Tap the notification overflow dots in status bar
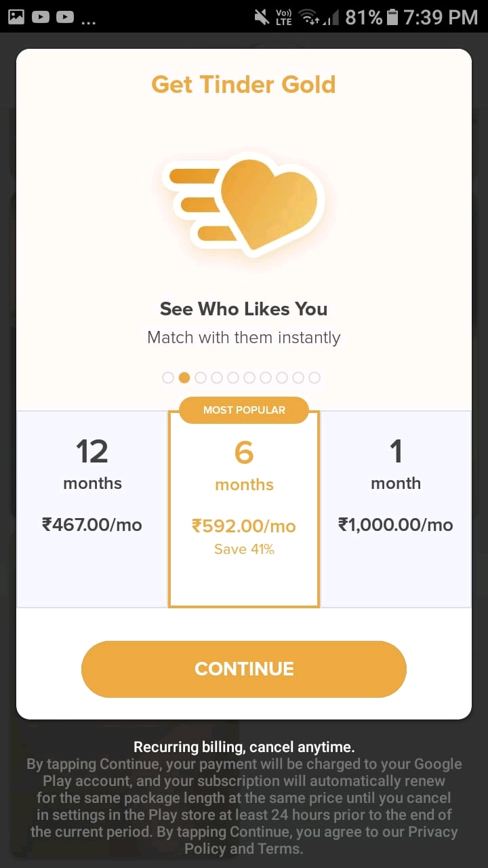 [x=88, y=20]
